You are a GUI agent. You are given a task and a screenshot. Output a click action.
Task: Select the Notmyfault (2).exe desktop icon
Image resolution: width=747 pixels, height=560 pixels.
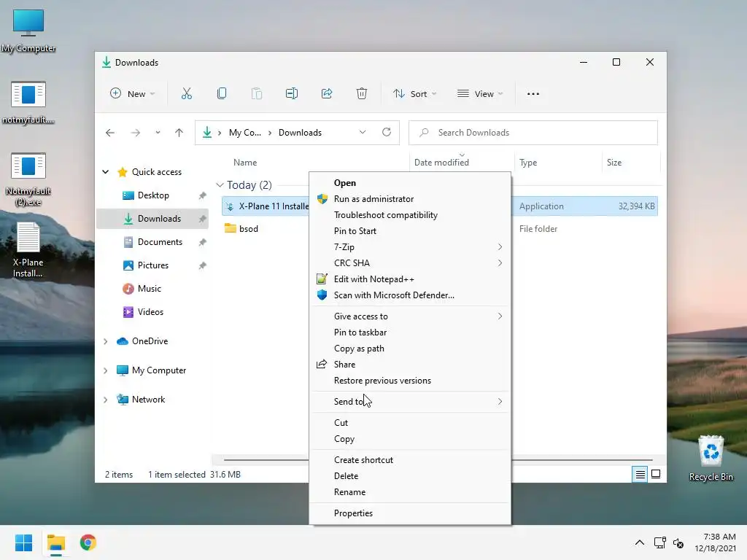click(28, 179)
